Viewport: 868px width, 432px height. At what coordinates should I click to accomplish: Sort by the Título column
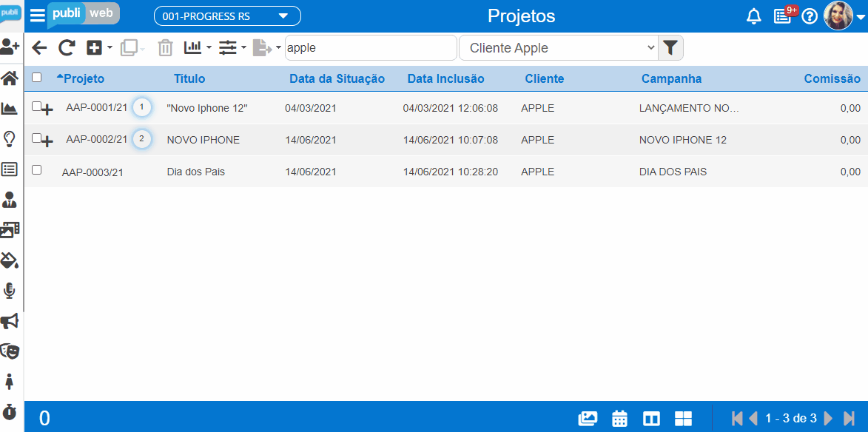click(189, 78)
